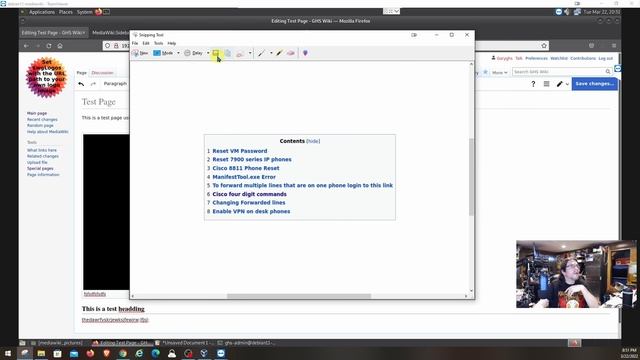Click the Copy icon in Snipping Tool toolbar
This screenshot has width=640, height=360.
pos(228,53)
